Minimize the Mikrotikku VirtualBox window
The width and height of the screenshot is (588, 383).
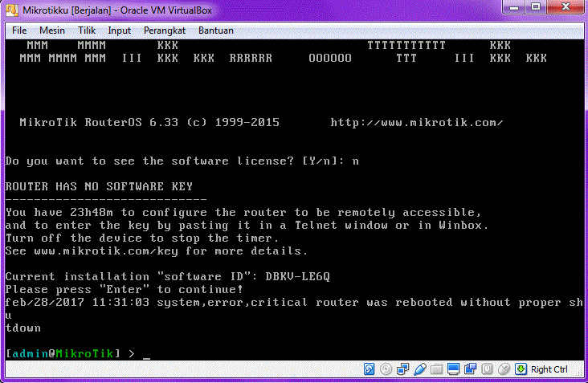click(514, 7)
